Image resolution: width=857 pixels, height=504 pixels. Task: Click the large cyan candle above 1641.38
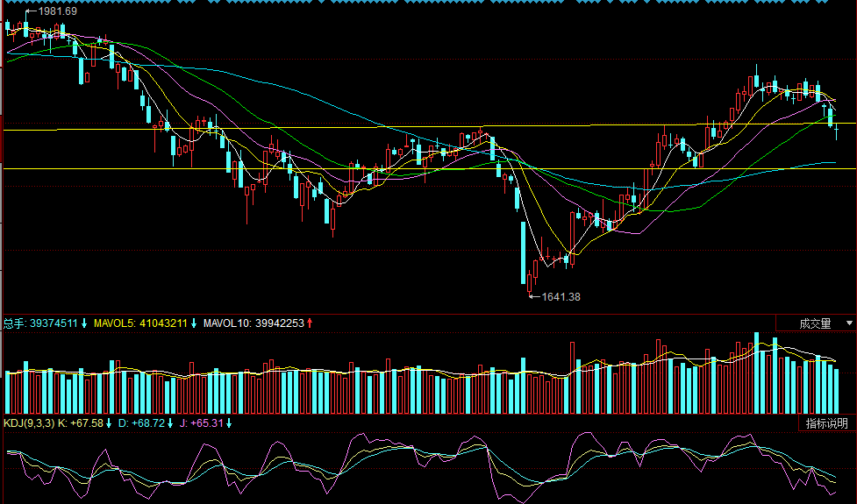(524, 252)
